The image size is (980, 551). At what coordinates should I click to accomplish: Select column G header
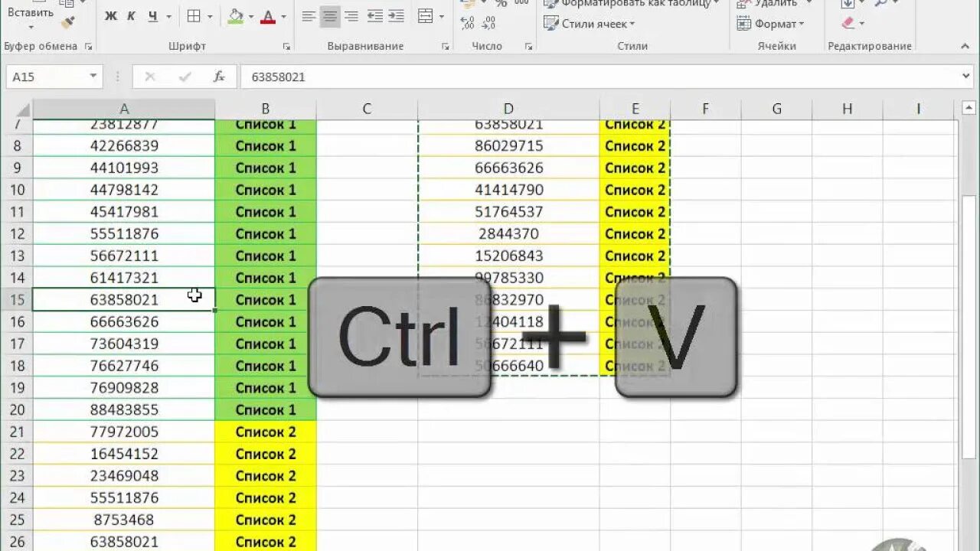(776, 109)
